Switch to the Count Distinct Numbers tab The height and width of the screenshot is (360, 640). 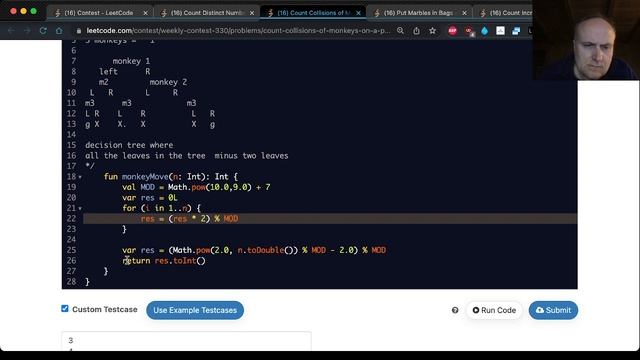(x=206, y=13)
